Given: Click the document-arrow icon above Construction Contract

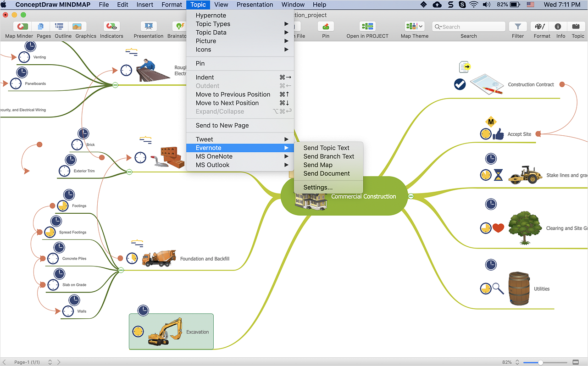Looking at the screenshot, I should click(465, 67).
